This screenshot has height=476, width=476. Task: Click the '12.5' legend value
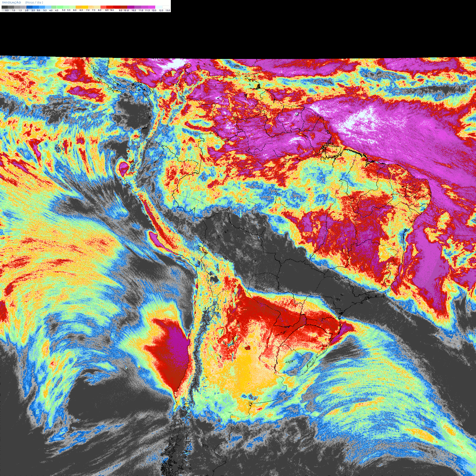click(x=161, y=10)
